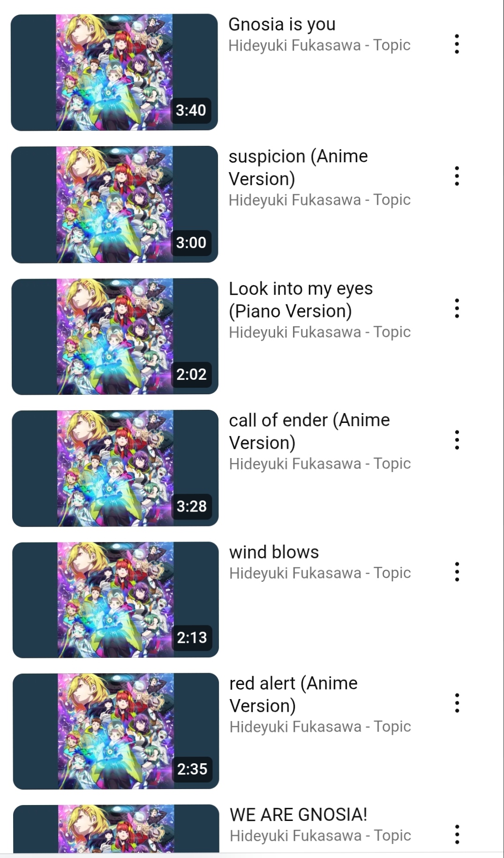504x858 pixels.
Task: Play the call of ender 3:28 thumbnail
Action: 115,468
